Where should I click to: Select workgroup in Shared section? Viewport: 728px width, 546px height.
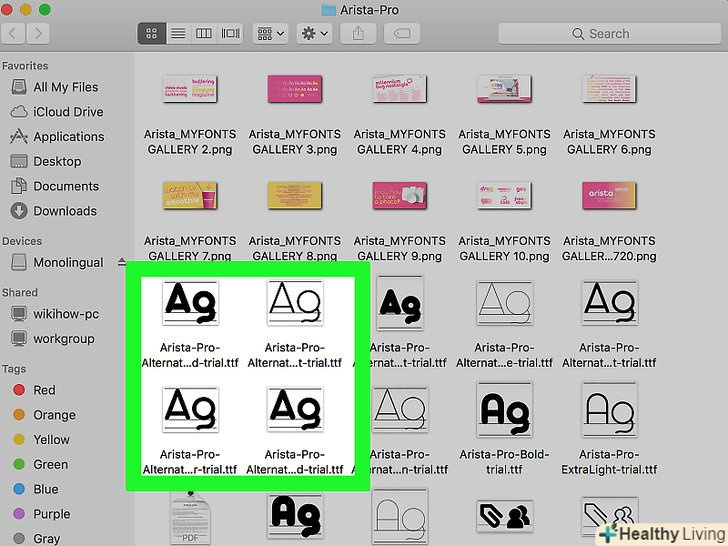click(64, 339)
